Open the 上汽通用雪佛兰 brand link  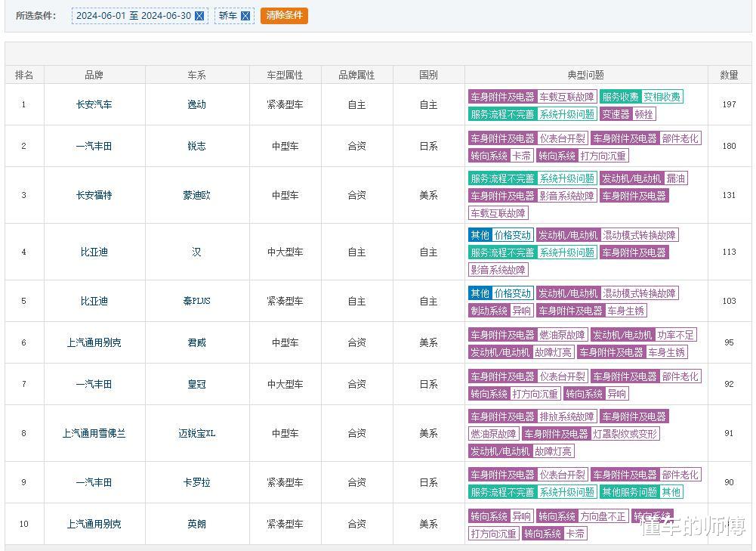[94, 433]
